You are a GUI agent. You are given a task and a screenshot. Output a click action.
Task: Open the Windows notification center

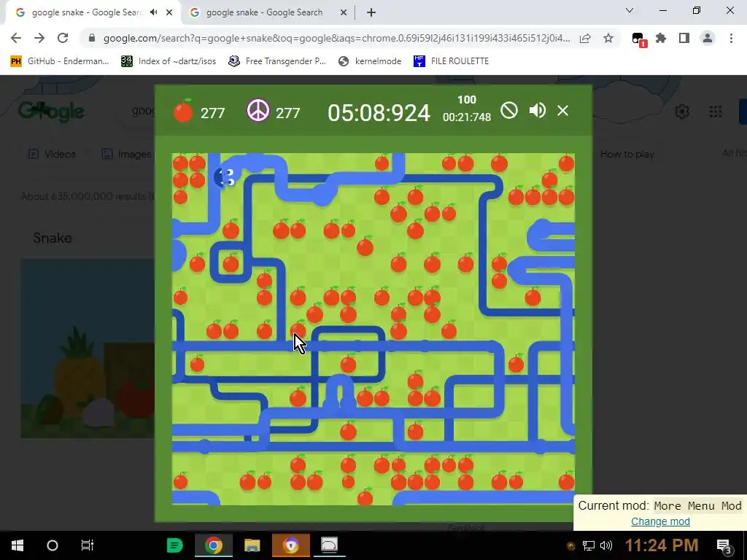(724, 545)
